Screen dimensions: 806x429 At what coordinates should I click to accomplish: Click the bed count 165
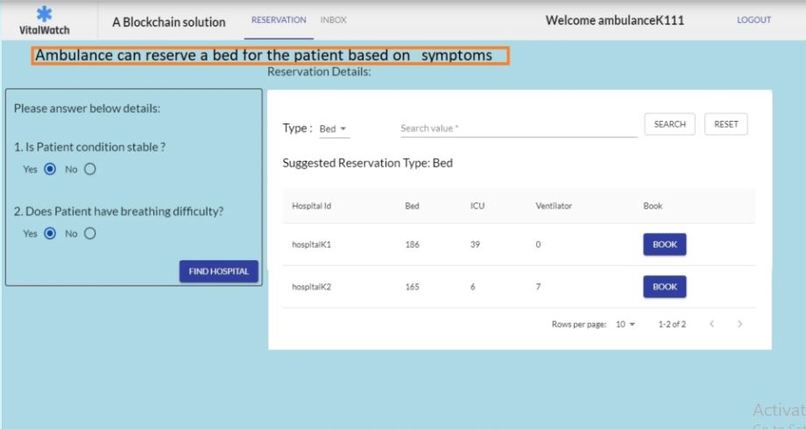[412, 287]
